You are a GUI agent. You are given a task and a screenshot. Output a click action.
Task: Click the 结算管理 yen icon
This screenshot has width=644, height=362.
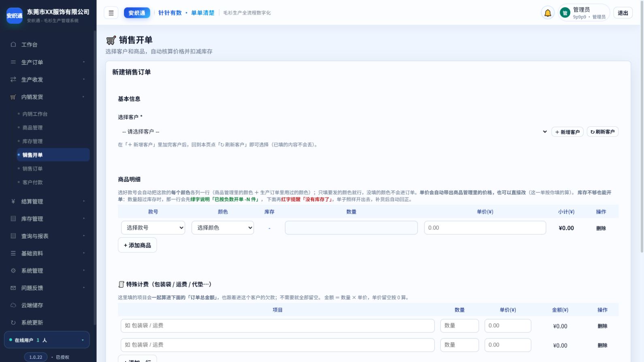point(13,201)
